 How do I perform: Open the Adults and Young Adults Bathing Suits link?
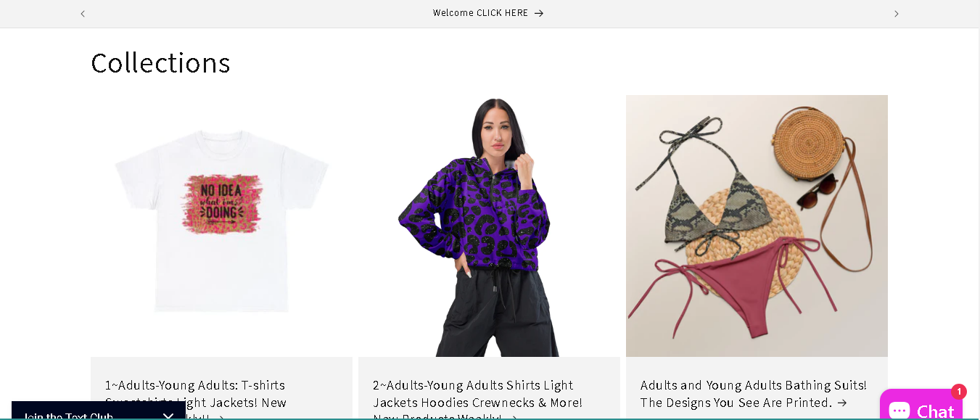click(x=753, y=394)
